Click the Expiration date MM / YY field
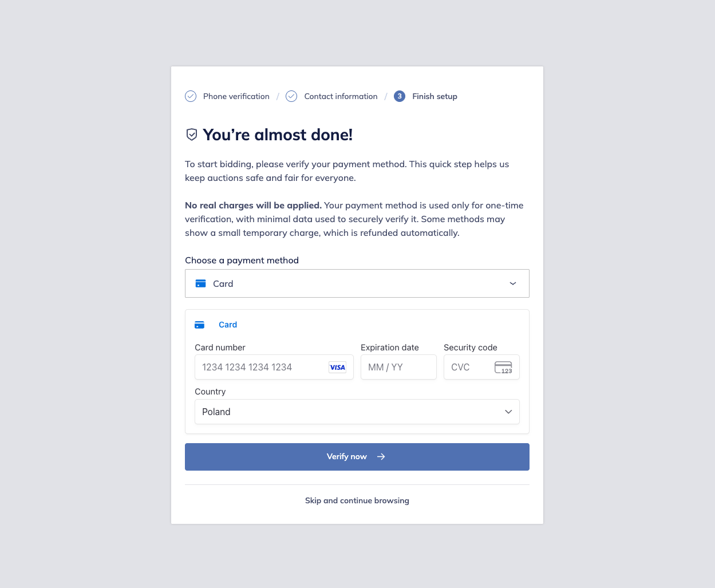The height and width of the screenshot is (588, 715). 398,368
